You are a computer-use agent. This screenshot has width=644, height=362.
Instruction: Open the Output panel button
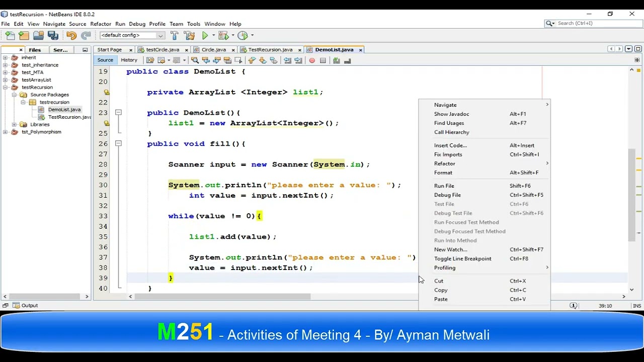click(x=26, y=306)
